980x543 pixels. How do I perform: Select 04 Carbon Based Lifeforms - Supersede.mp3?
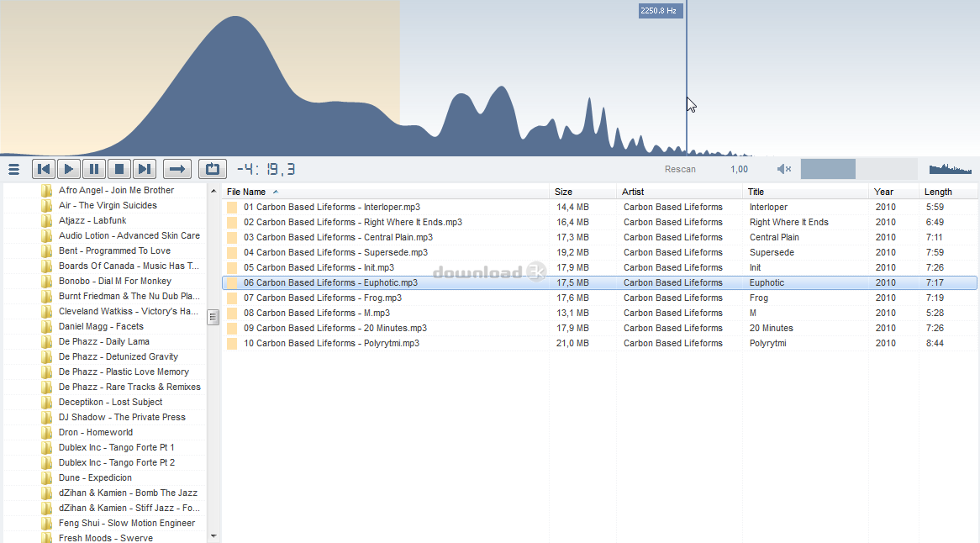[x=335, y=252]
